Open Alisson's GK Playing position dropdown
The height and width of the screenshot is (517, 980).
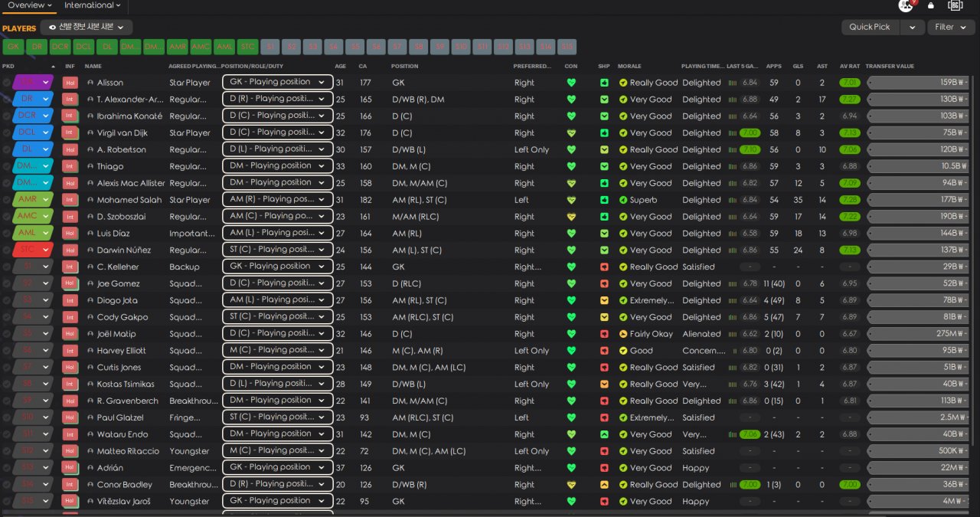click(x=278, y=82)
